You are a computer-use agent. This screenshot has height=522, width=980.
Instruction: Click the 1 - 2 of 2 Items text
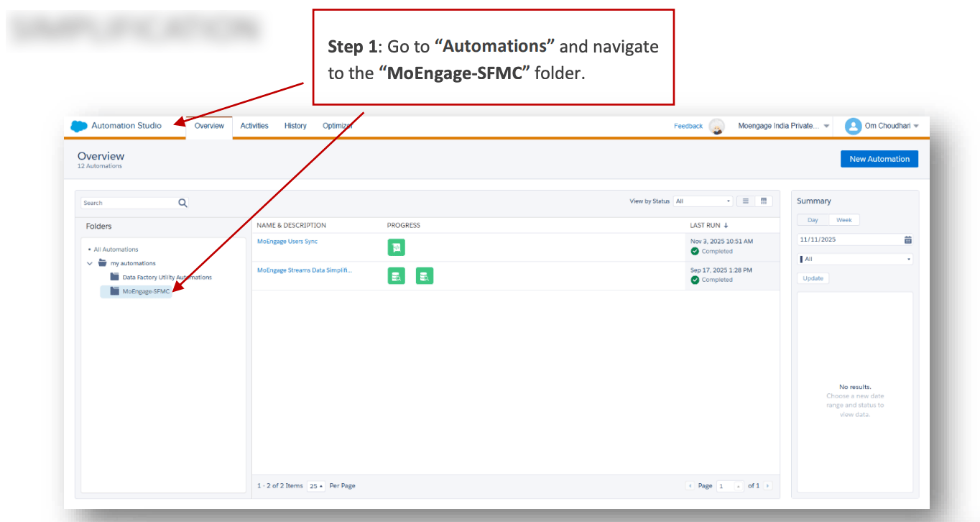click(280, 486)
